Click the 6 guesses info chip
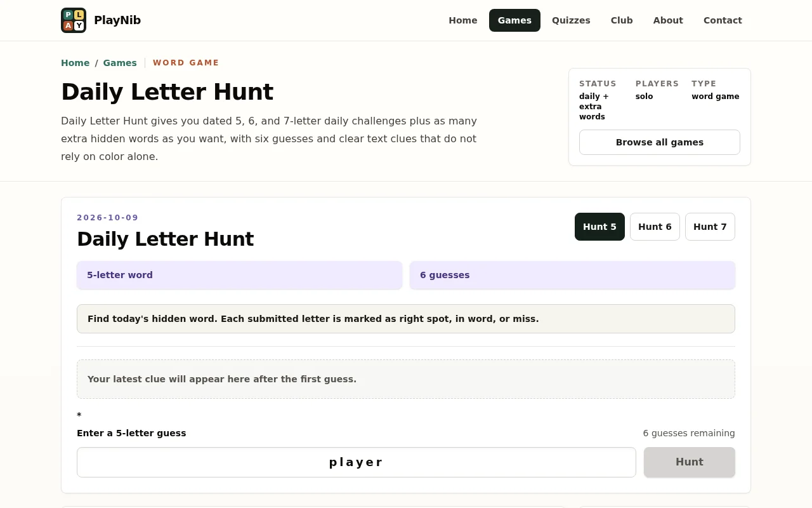 (x=572, y=275)
